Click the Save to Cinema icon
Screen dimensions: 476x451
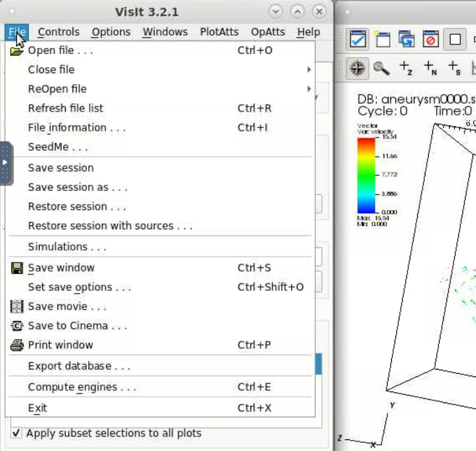(x=16, y=326)
